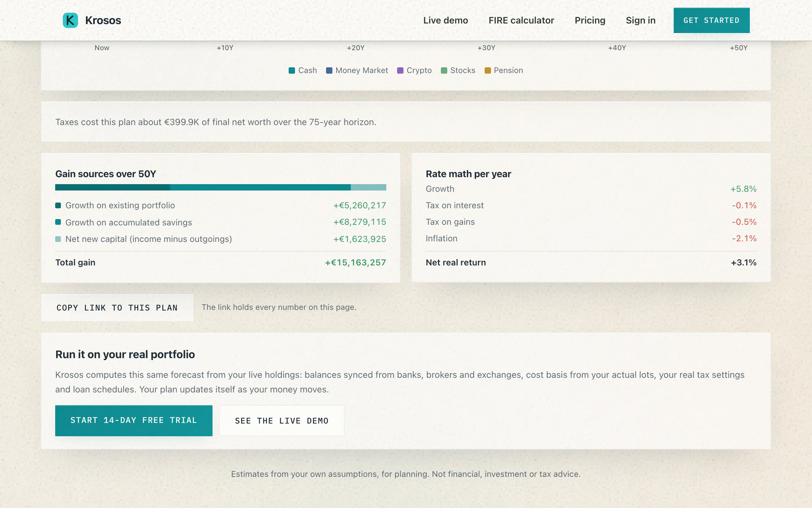The height and width of the screenshot is (508, 812).
Task: Select Sign in from the header
Action: 640,20
